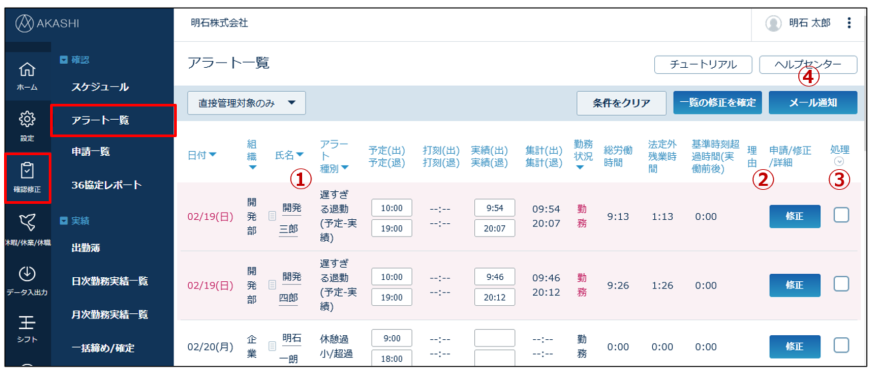Check the 処理 box for 開発 三郎
This screenshot has width=875, height=374.
click(842, 215)
